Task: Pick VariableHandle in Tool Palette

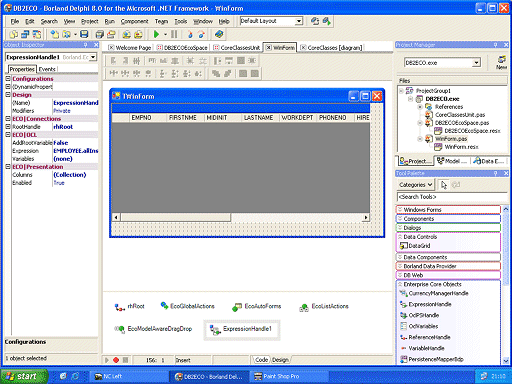Action: tap(422, 348)
